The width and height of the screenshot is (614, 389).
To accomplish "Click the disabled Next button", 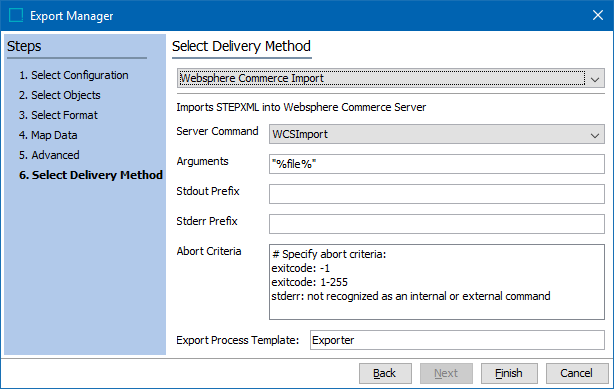I will pos(446,373).
